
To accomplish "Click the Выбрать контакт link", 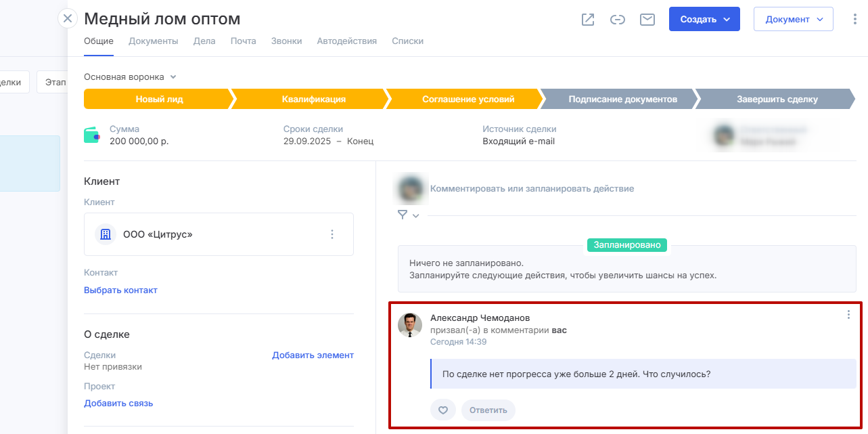I will pos(120,290).
